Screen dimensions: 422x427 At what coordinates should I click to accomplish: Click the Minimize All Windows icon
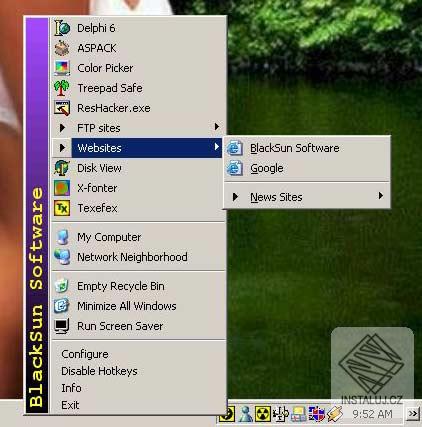pyautogui.click(x=62, y=306)
